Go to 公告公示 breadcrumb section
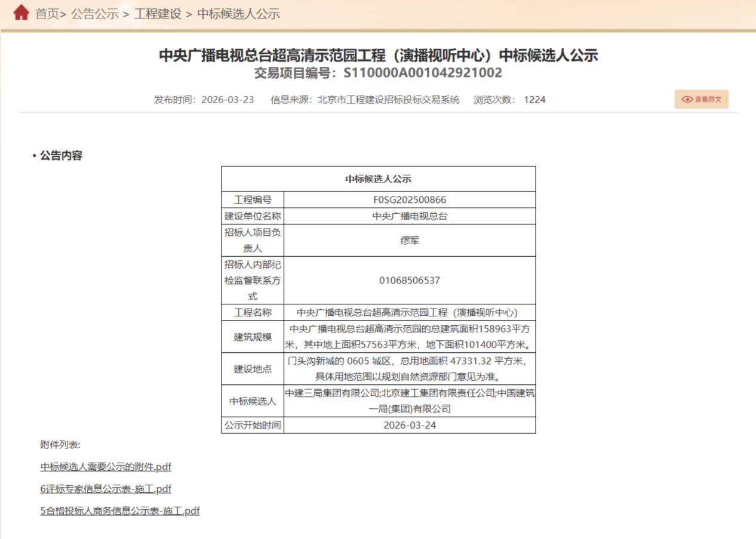Image resolution: width=756 pixels, height=539 pixels. pyautogui.click(x=95, y=14)
